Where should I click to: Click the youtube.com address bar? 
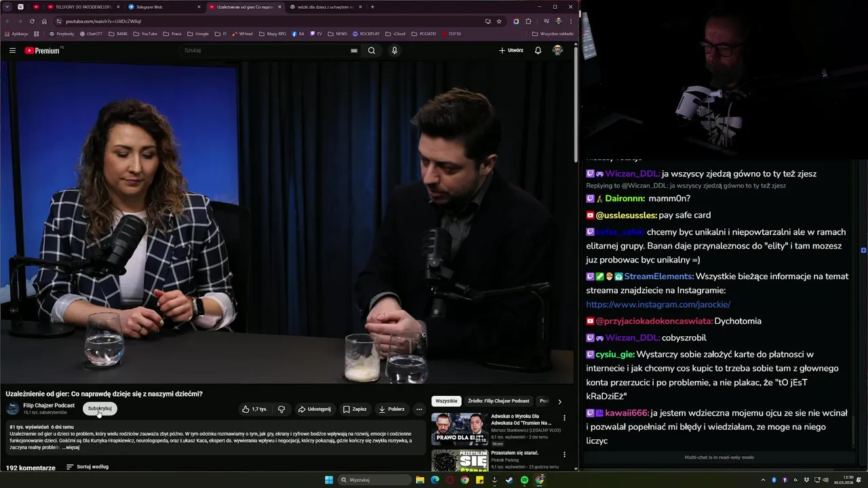(x=271, y=21)
